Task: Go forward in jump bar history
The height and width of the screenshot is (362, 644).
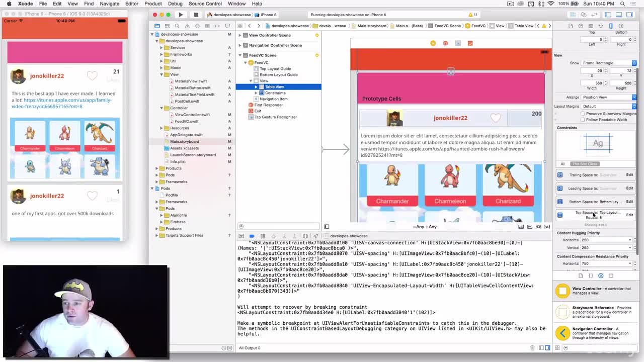Action: pyautogui.click(x=258, y=26)
